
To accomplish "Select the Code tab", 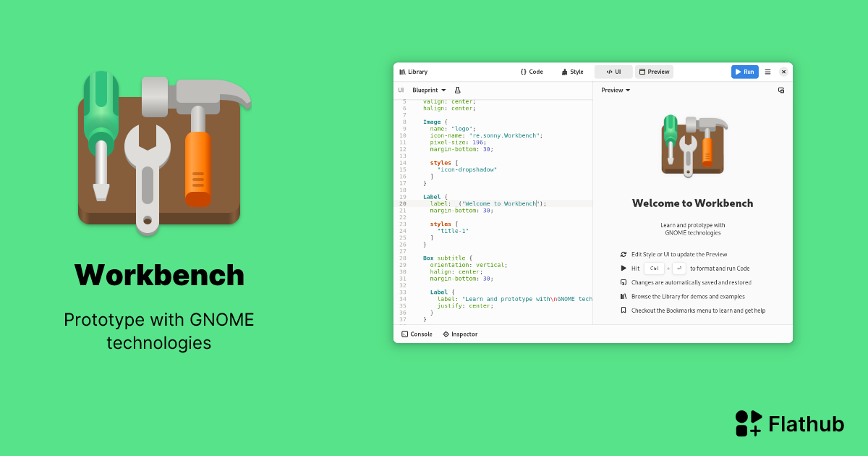I will pos(532,72).
